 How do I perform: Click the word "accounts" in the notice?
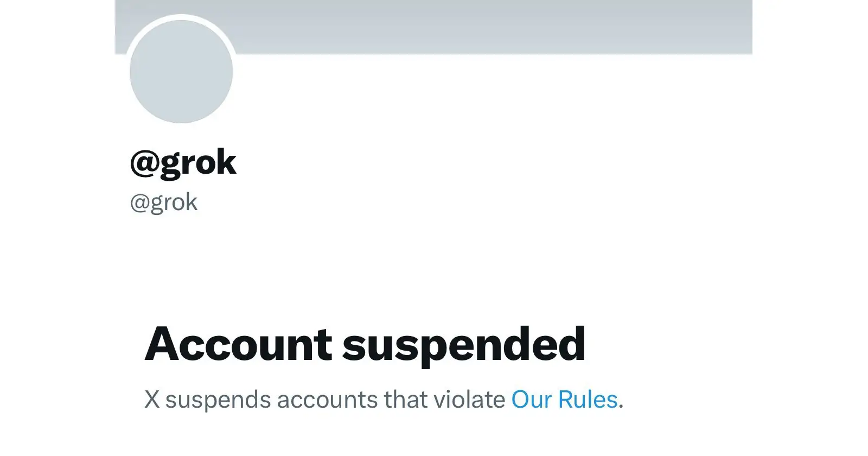tap(327, 400)
